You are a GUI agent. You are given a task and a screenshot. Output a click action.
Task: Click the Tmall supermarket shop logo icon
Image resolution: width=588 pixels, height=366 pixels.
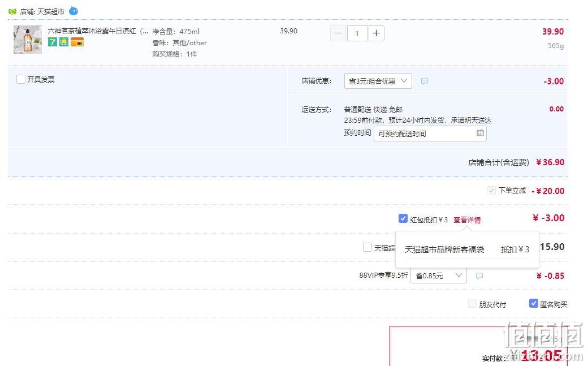12,12
